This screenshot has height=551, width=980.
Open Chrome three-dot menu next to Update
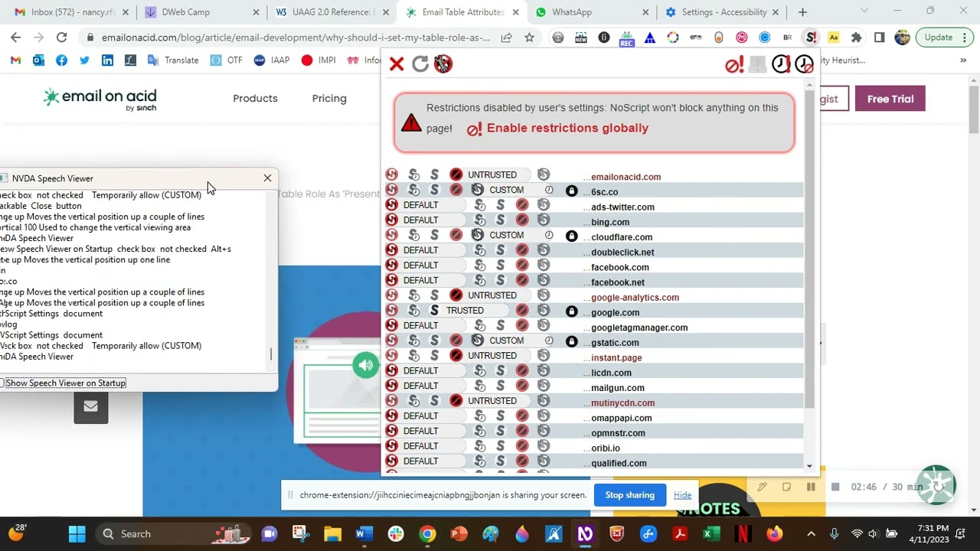[x=963, y=37]
